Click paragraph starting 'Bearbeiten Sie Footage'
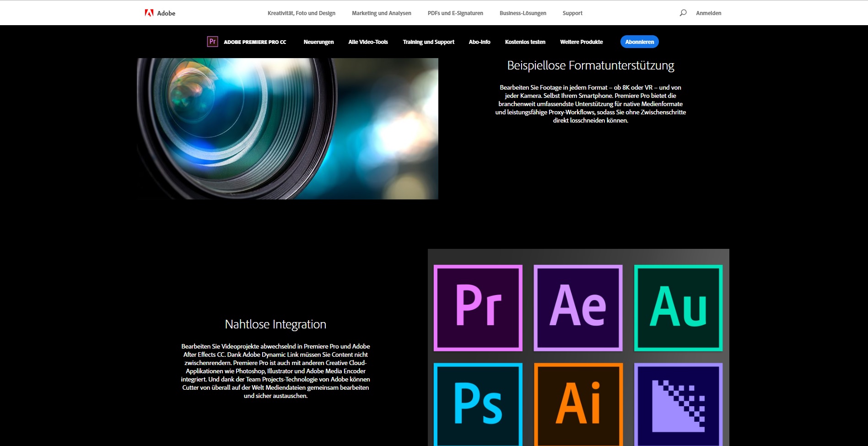This screenshot has height=446, width=868. click(590, 104)
